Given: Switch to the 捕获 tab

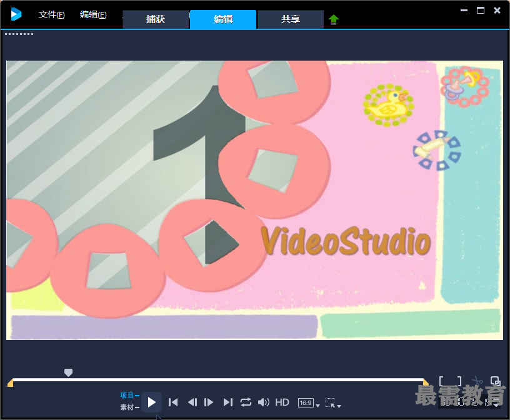Looking at the screenshot, I should coord(156,19).
